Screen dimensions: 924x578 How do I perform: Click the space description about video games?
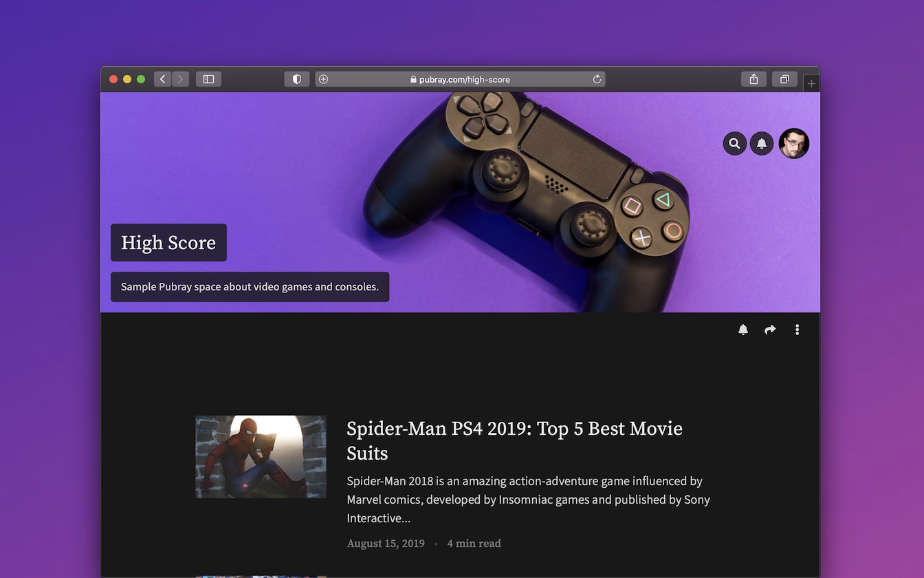point(250,286)
